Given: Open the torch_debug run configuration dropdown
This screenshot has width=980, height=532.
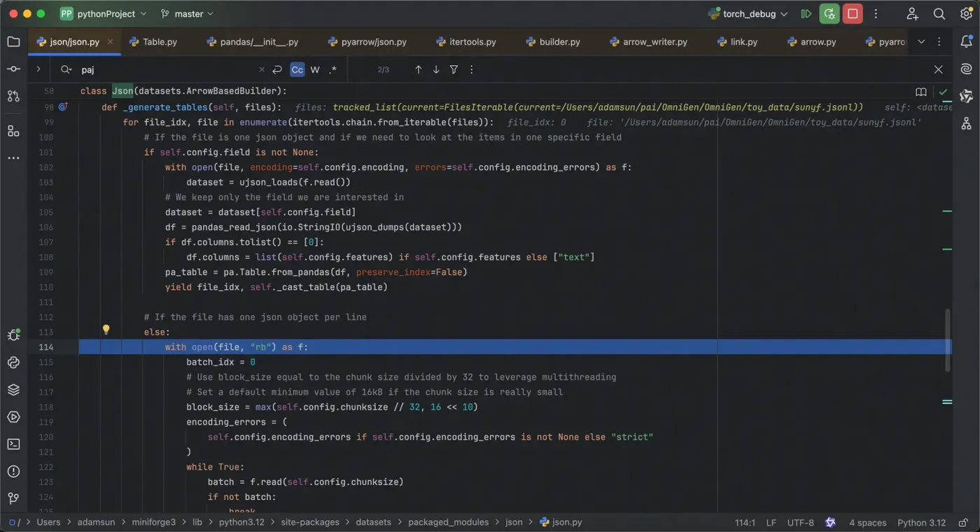Looking at the screenshot, I should [748, 14].
